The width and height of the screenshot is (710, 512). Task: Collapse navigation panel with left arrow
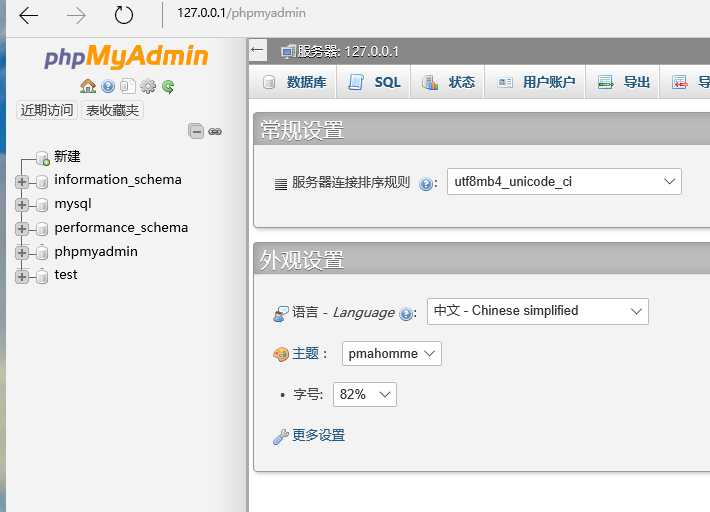click(x=258, y=50)
